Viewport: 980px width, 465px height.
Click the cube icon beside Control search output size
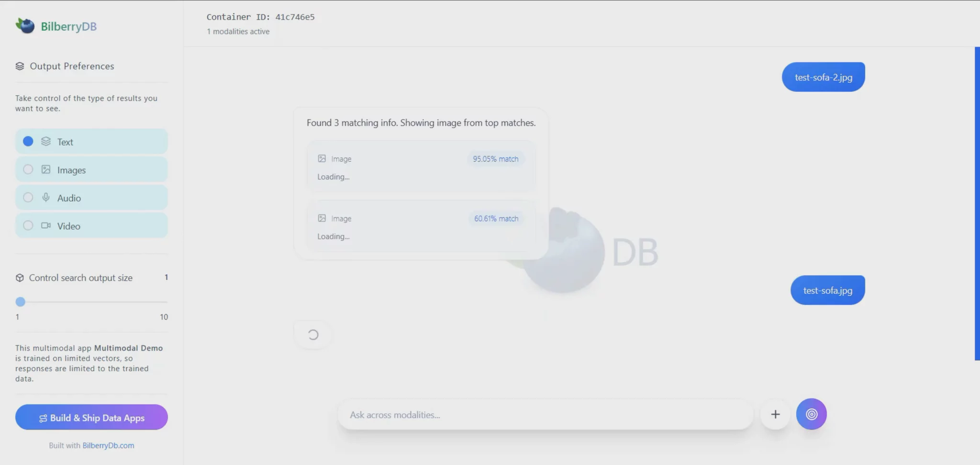pos(20,278)
